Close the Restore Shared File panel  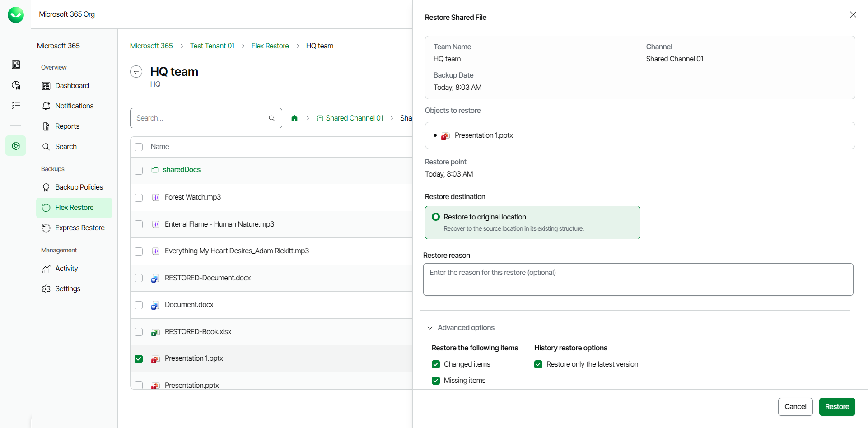853,15
